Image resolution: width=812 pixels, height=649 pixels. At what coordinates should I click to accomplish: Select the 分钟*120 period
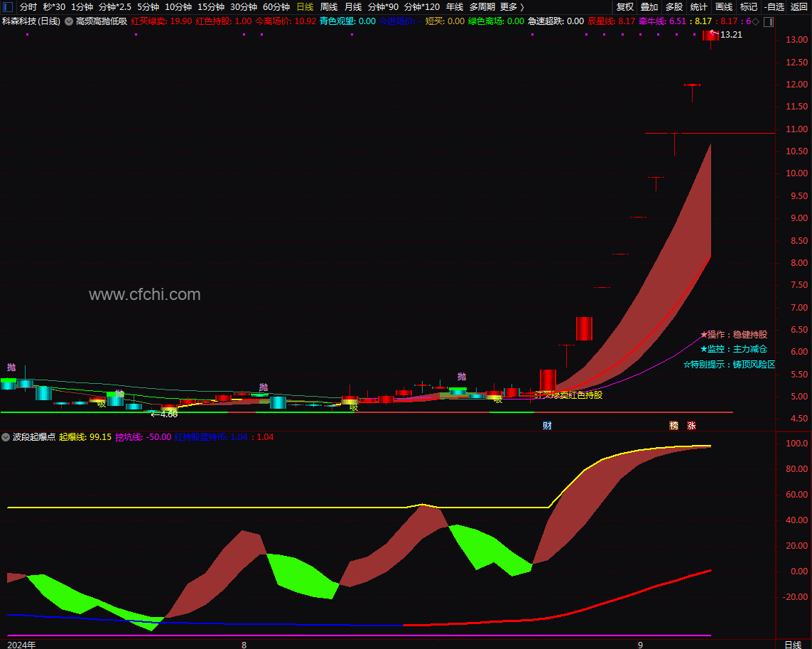click(421, 6)
